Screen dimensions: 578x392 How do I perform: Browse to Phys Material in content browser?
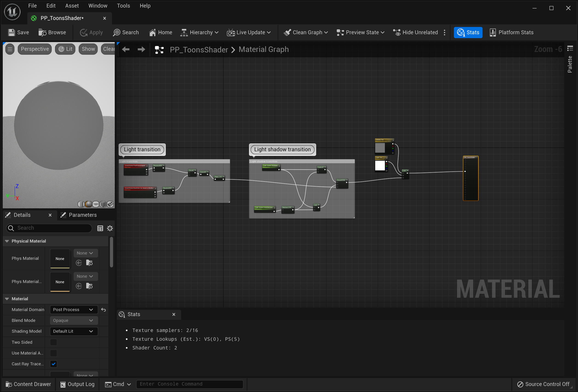click(x=89, y=263)
